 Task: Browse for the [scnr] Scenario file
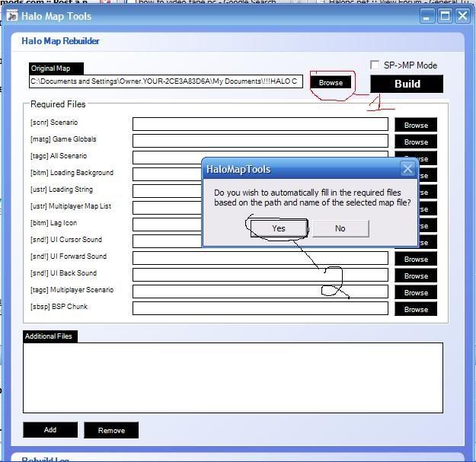point(416,125)
